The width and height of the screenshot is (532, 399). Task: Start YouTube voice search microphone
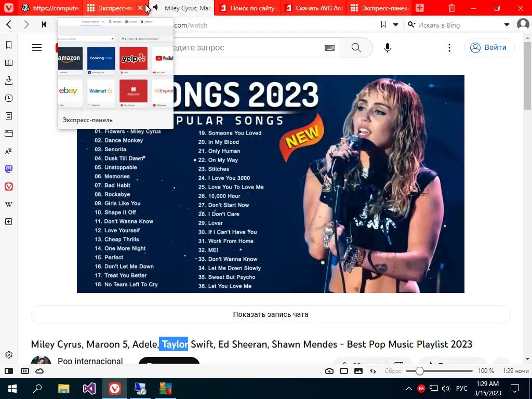pyautogui.click(x=388, y=48)
